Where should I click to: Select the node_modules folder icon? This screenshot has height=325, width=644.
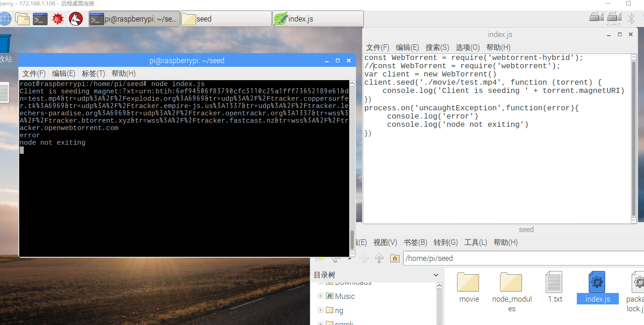click(511, 282)
